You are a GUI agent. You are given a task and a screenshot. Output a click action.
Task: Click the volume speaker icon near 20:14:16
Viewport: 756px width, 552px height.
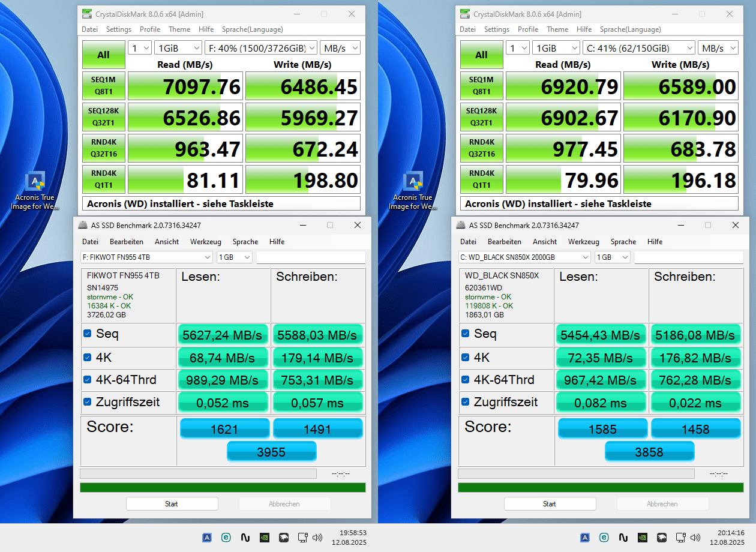click(695, 538)
